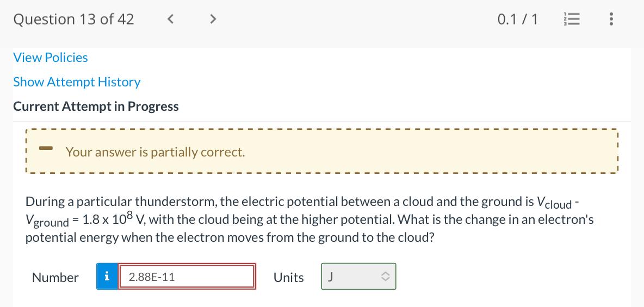Screen dimensions: 644x307
Task: Click the partially correct minus icon
Action: coord(46,148)
